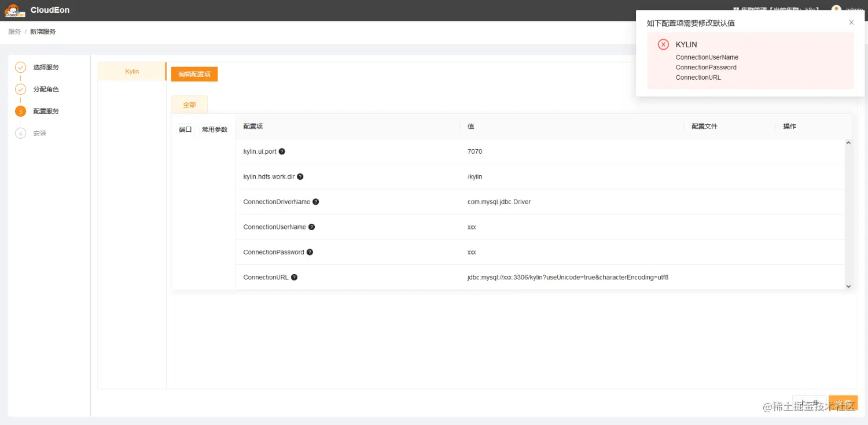Click the config table scrollbar down arrow

848,286
